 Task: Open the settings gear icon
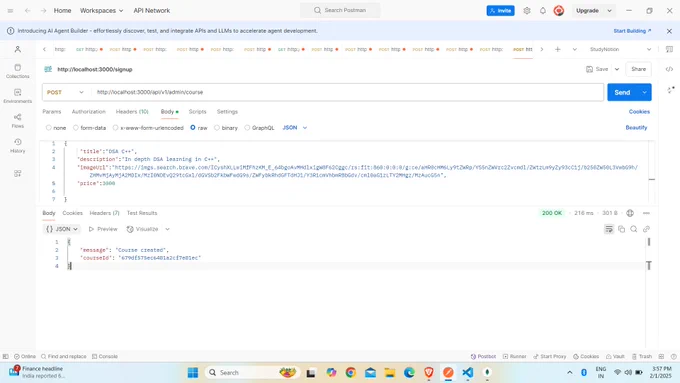coord(526,10)
